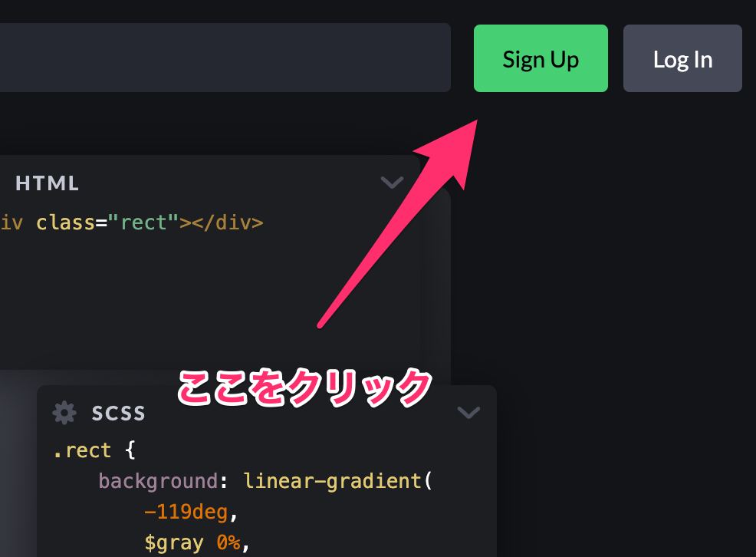Click the pink arrow annotation
Screen dimensions: 756x557
click(398, 222)
